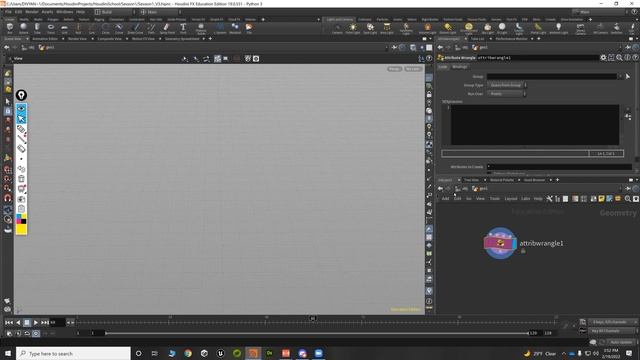Open the Group Type dropdown
This screenshot has width=640, height=360.
(x=507, y=85)
